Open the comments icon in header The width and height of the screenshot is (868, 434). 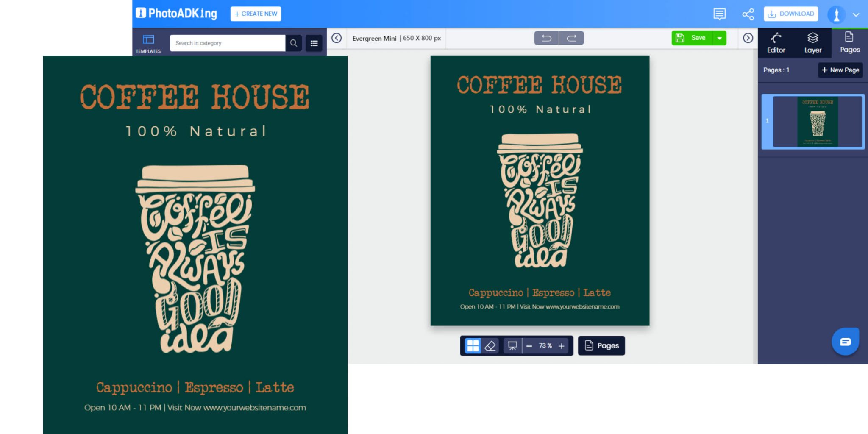[x=719, y=14]
